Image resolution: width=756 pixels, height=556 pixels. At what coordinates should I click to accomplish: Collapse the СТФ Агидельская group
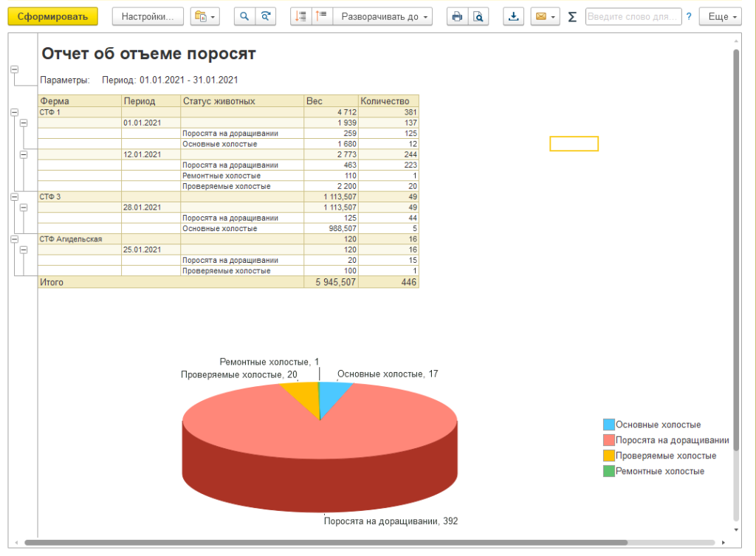pos(14,239)
